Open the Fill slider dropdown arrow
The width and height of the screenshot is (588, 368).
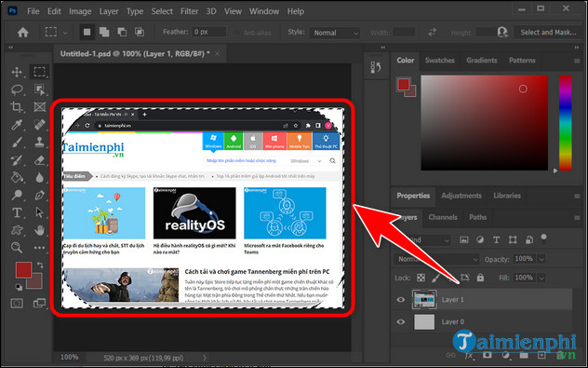coord(541,278)
